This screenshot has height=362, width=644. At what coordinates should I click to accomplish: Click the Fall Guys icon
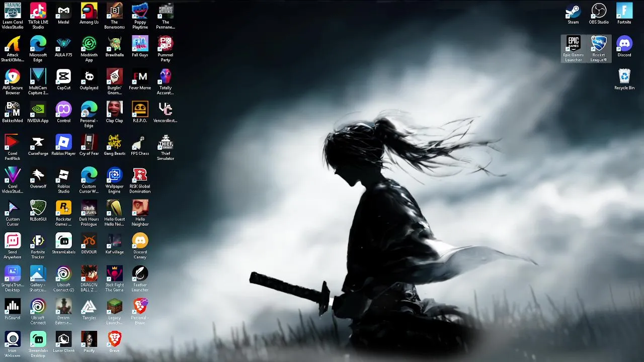tap(140, 44)
